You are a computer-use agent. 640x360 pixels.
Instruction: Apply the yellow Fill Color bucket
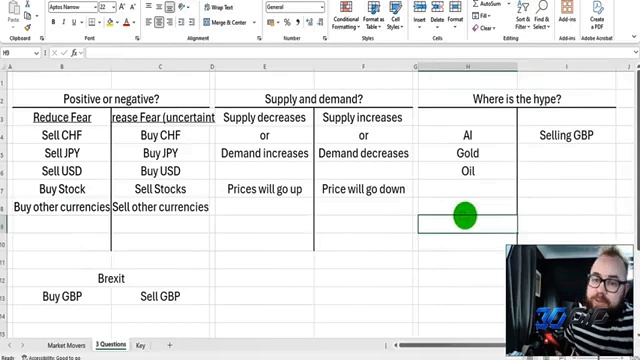pos(110,22)
